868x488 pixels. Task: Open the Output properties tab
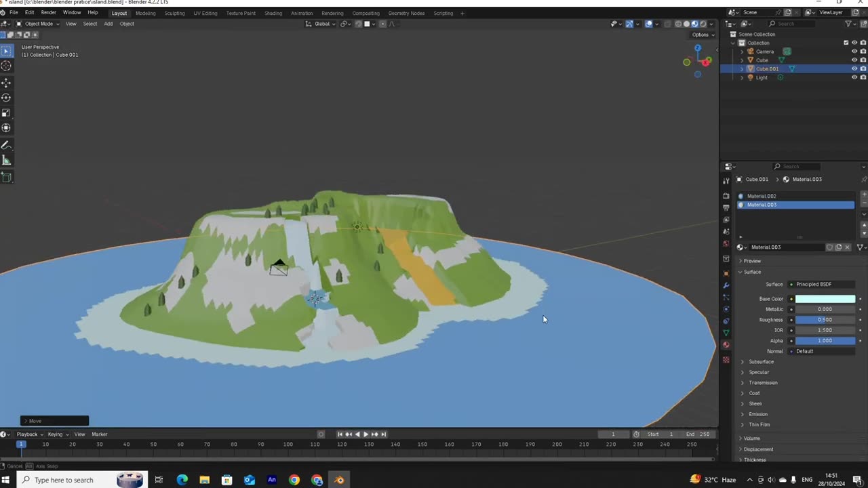pos(726,207)
